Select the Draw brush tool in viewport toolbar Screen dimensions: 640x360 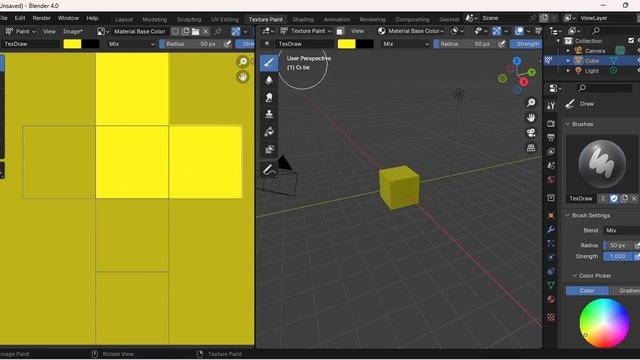click(269, 63)
